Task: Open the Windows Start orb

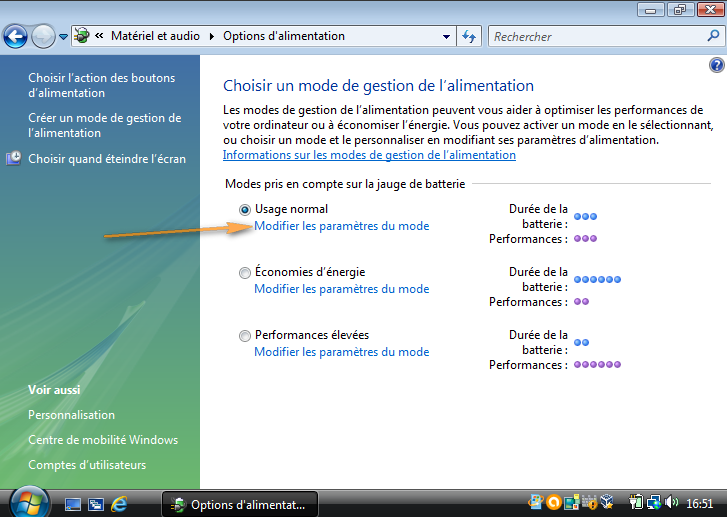Action: (29, 503)
